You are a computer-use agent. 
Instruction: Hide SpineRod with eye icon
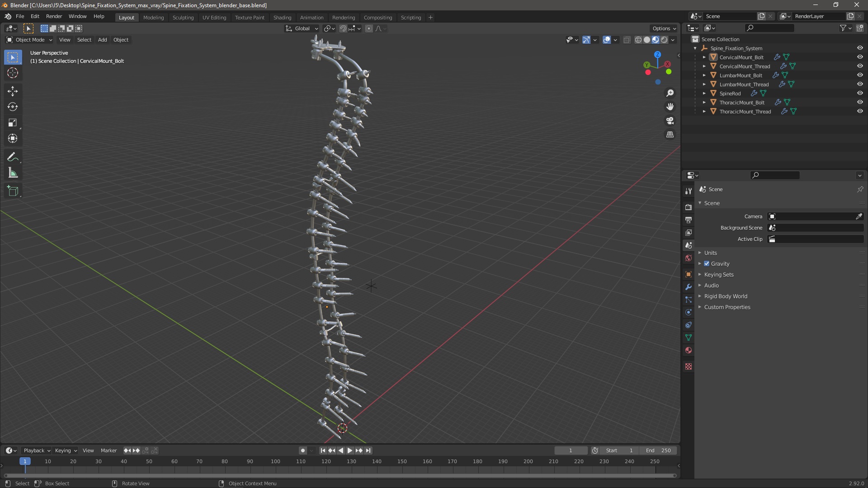coord(860,93)
